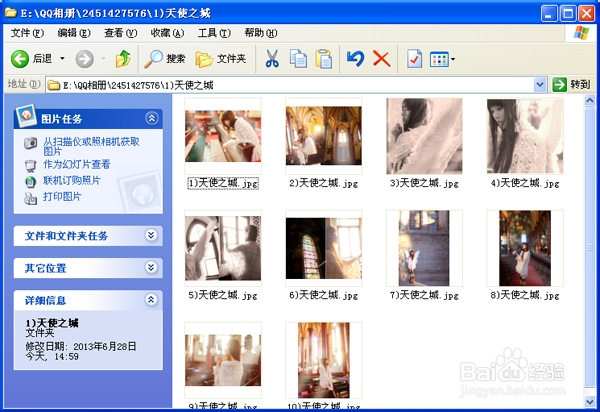The height and width of the screenshot is (412, 600).
Task: Expand the address bar dropdown arrow
Action: click(x=540, y=85)
